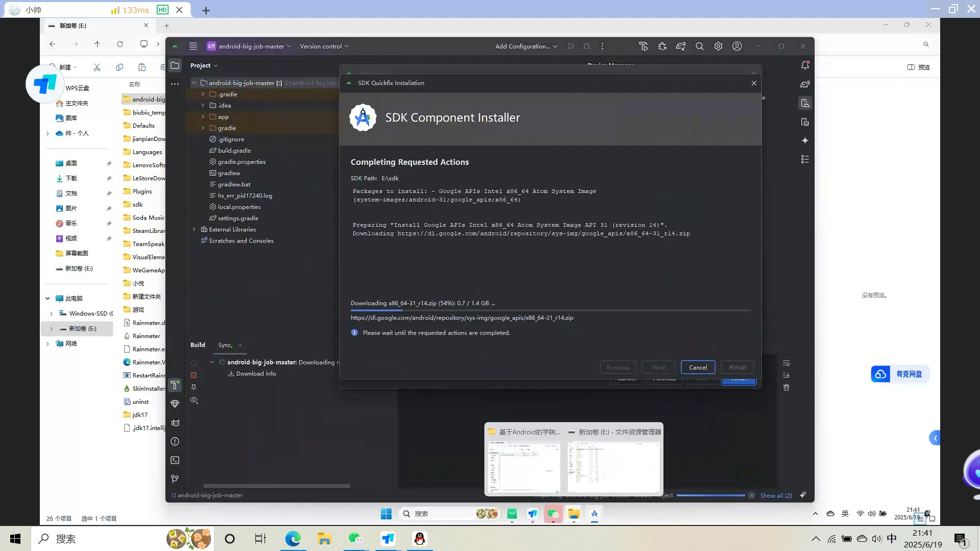
Task: Open Search Everywhere magnifier in Android Studio
Action: (x=700, y=46)
